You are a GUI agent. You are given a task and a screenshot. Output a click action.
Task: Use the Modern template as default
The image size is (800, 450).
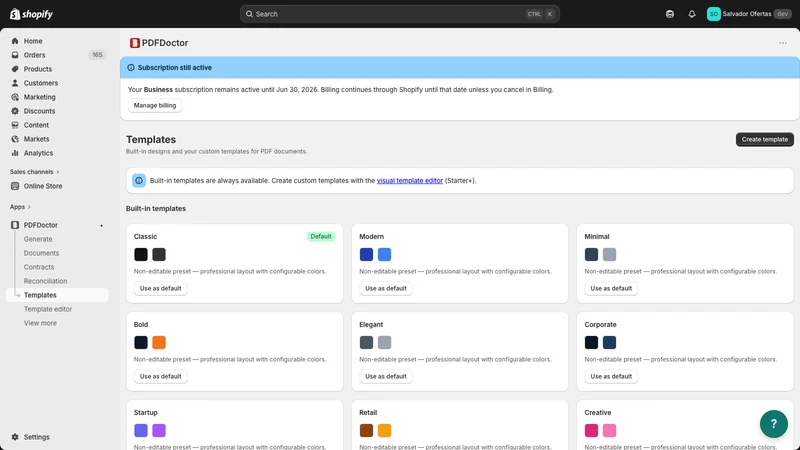coord(386,288)
